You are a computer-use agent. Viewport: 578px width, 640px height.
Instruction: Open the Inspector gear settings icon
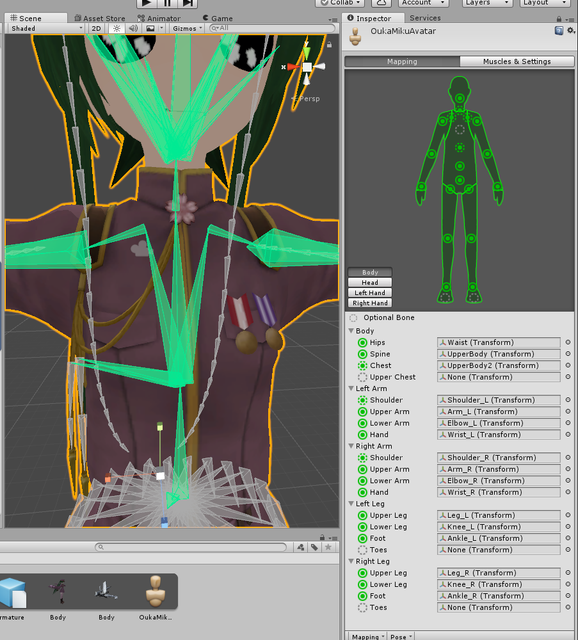pyautogui.click(x=571, y=31)
